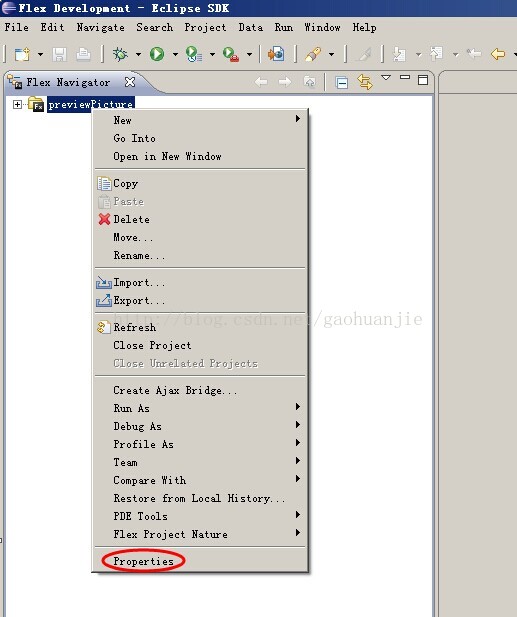Choose Import... from context menu
The height and width of the screenshot is (617, 517).
200,283
